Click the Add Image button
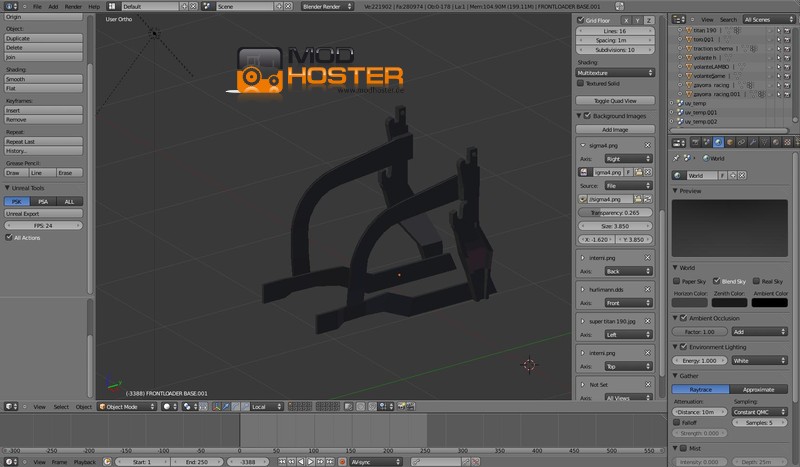Image resolution: width=800 pixels, height=467 pixels. coord(615,130)
